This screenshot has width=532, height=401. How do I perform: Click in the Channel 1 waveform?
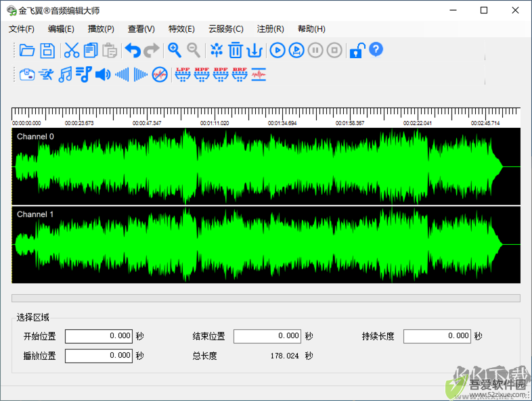[266, 245]
